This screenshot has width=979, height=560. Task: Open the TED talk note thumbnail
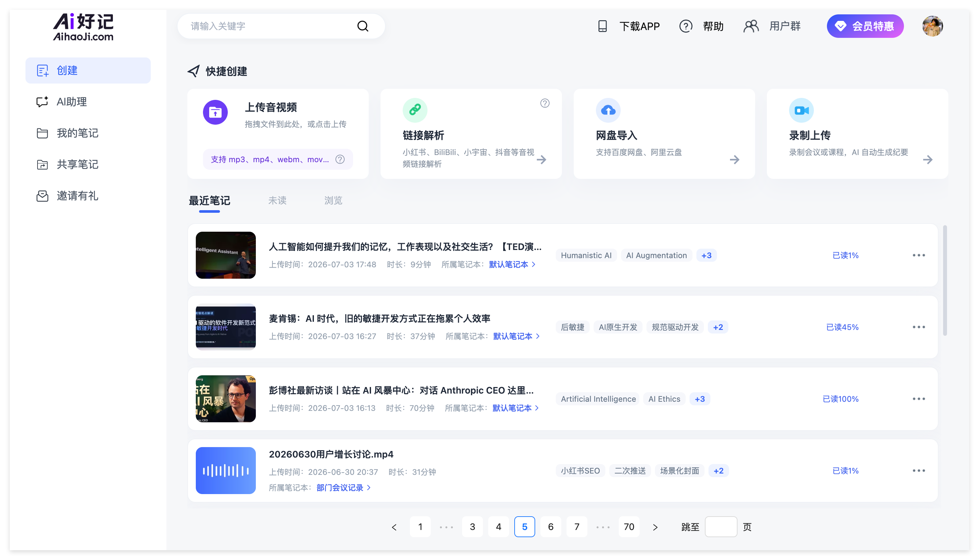click(226, 255)
